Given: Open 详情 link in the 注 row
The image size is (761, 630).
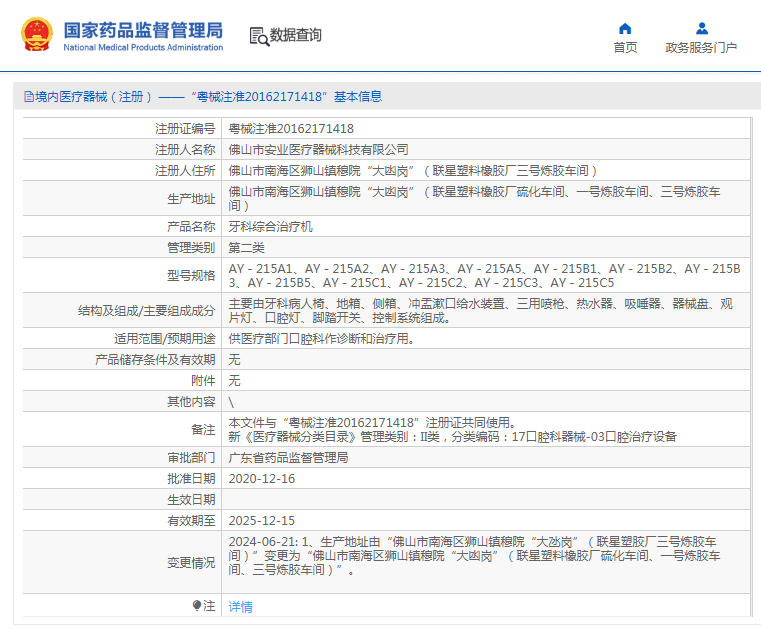Looking at the screenshot, I should 241,606.
